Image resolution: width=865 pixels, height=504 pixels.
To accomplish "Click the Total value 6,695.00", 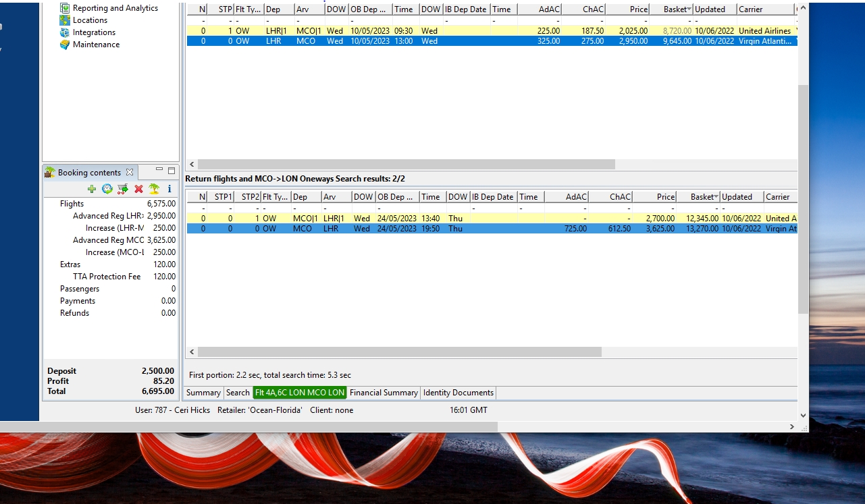I will (x=158, y=391).
